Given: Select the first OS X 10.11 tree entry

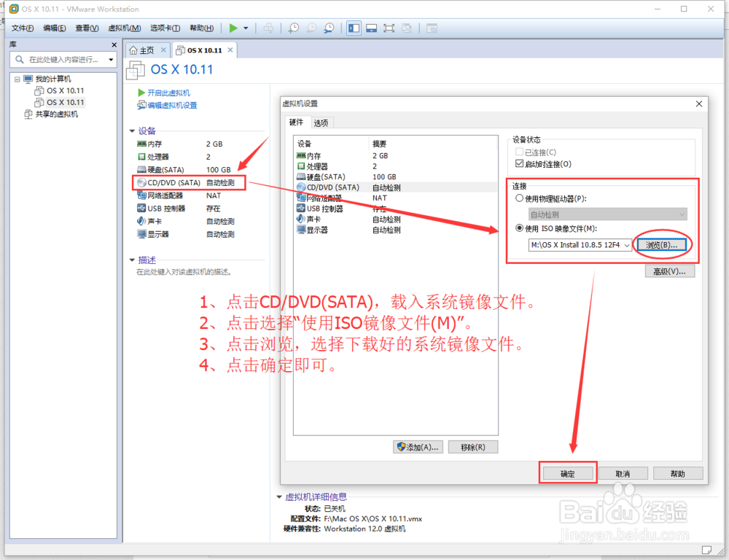Looking at the screenshot, I should click(60, 90).
